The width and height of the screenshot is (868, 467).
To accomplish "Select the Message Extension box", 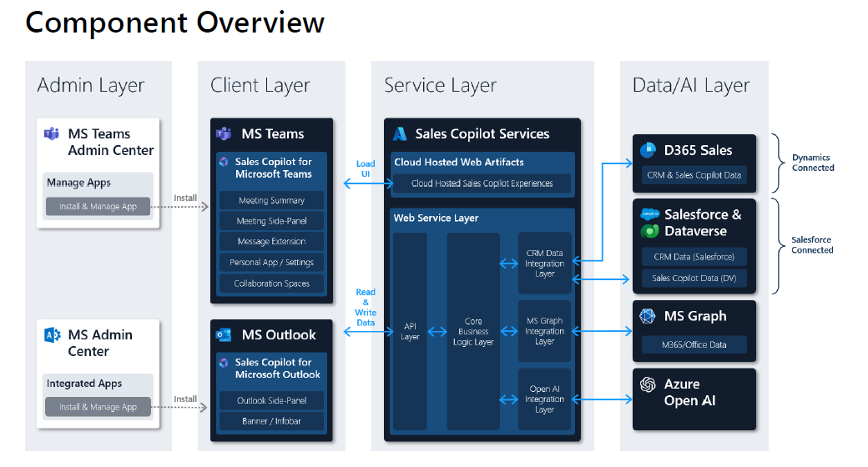I will 271,241.
